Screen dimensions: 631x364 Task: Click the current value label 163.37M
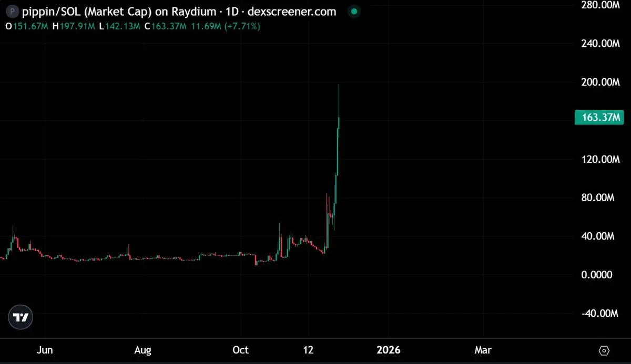tap(599, 117)
